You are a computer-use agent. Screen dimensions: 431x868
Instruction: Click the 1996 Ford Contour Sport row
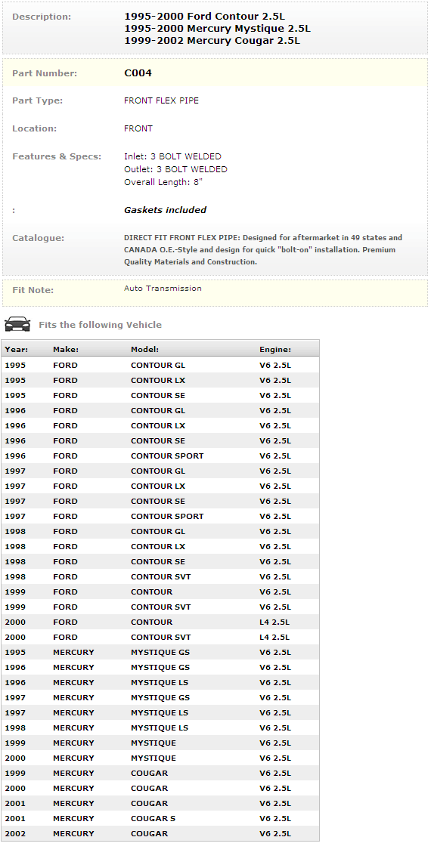pyautogui.click(x=160, y=456)
